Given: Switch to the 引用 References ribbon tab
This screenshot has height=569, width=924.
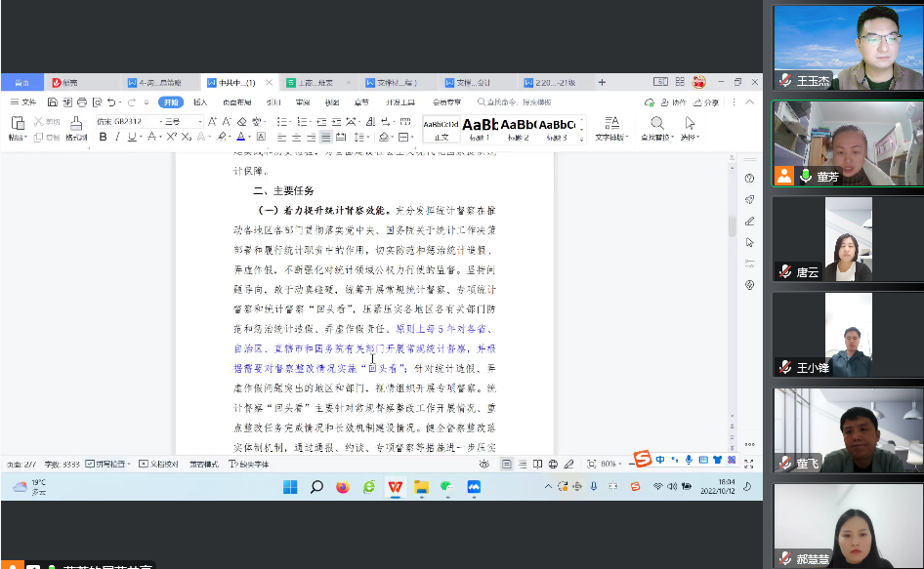Looking at the screenshot, I should click(273, 102).
